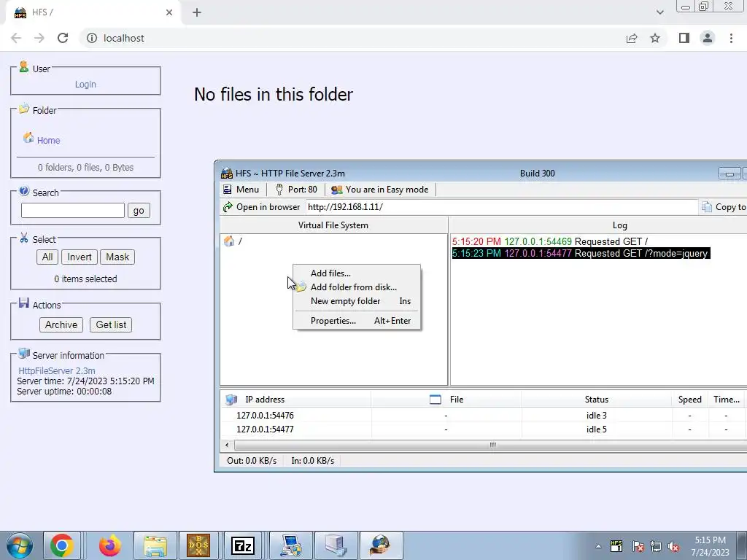This screenshot has width=747, height=560.
Task: Click the site information icon in address bar
Action: (92, 38)
